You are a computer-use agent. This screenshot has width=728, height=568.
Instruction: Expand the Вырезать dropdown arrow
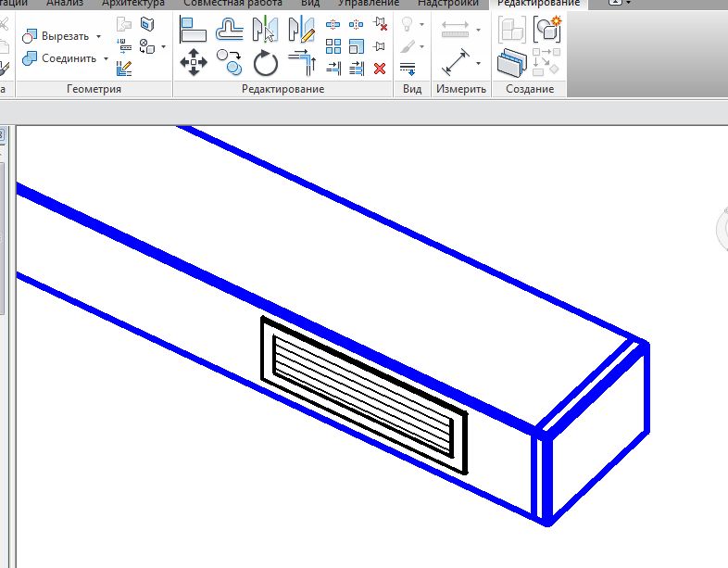coord(98,36)
